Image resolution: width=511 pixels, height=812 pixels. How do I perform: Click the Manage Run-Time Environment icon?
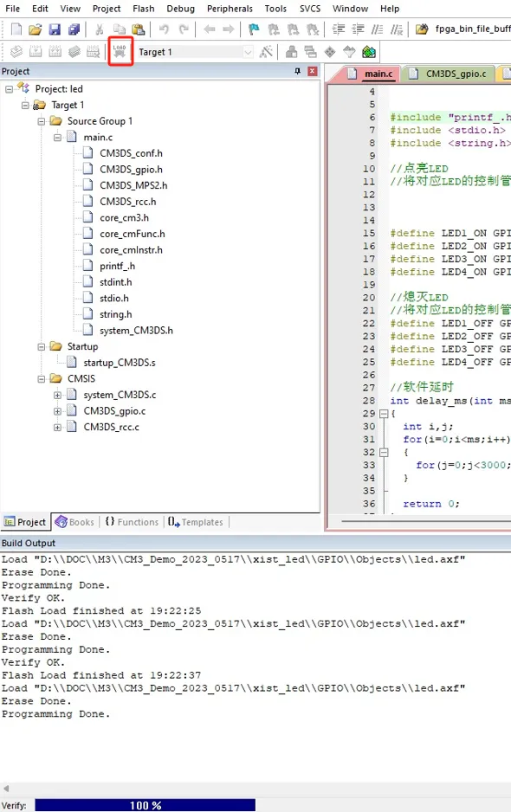(369, 52)
